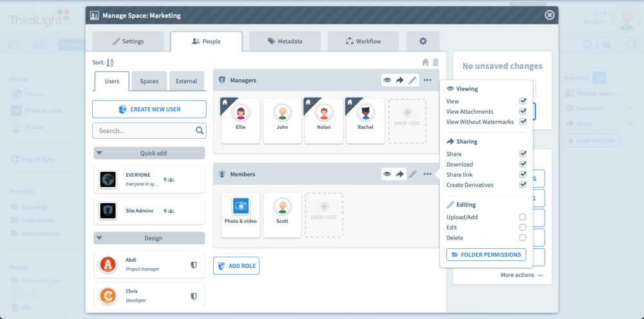Image resolution: width=644 pixels, height=319 pixels.
Task: Click the Members DROP HERE placeholder
Action: point(324,215)
